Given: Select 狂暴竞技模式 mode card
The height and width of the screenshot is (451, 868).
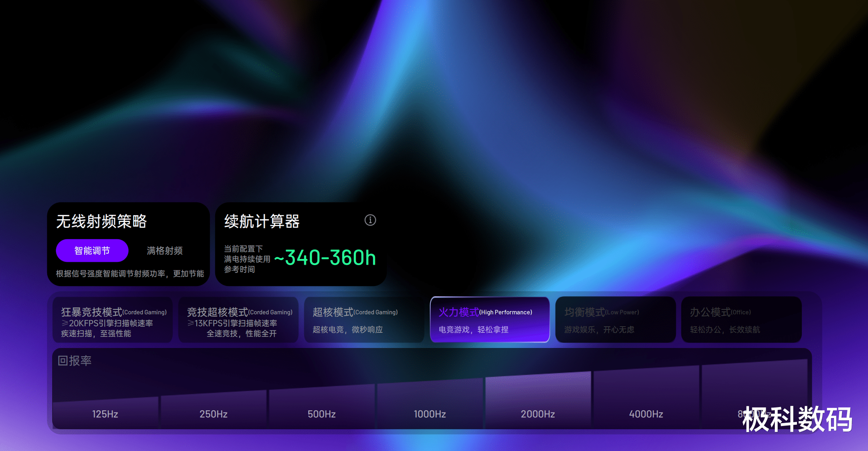Looking at the screenshot, I should pos(113,320).
